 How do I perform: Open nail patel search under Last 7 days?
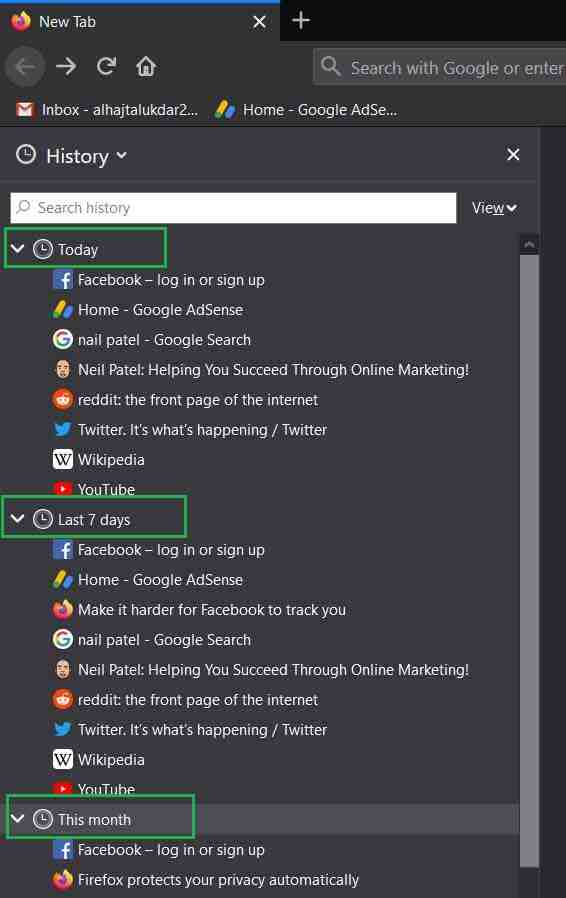pyautogui.click(x=152, y=640)
